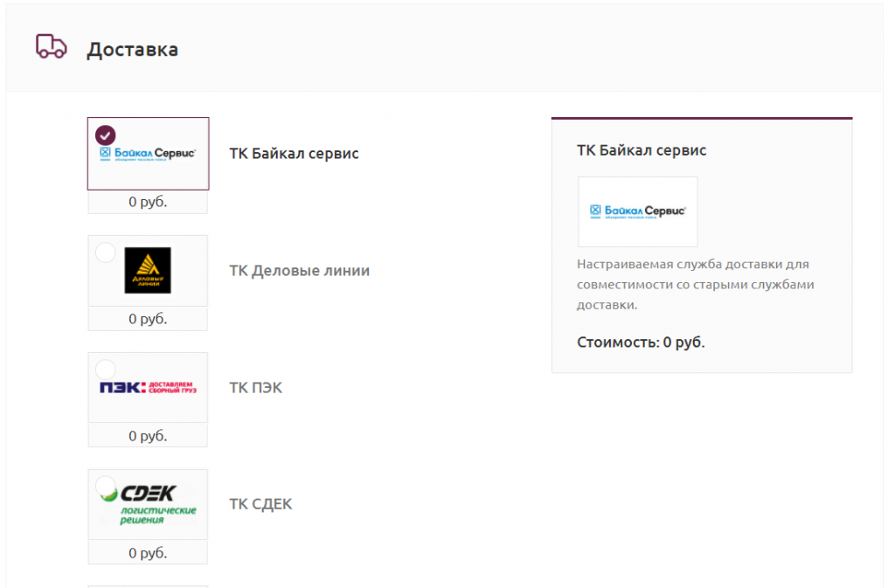The image size is (895, 588).
Task: Select the Деловые линии radio button
Action: click(105, 252)
